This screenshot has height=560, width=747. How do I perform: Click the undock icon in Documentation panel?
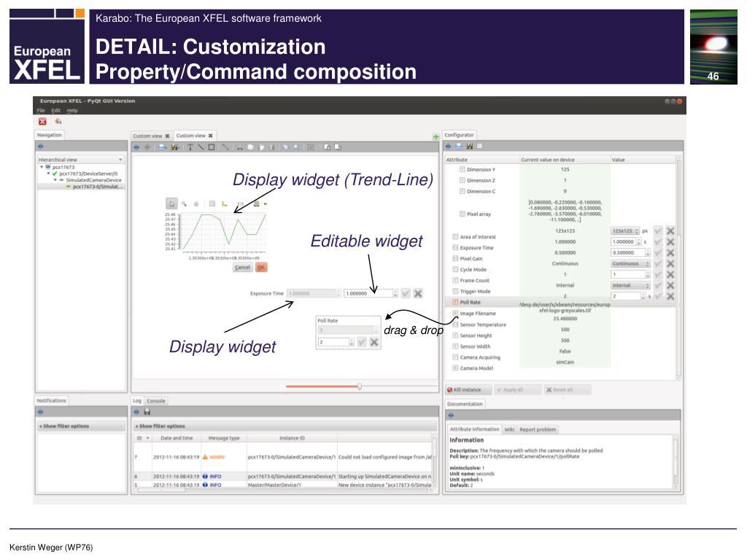(451, 416)
